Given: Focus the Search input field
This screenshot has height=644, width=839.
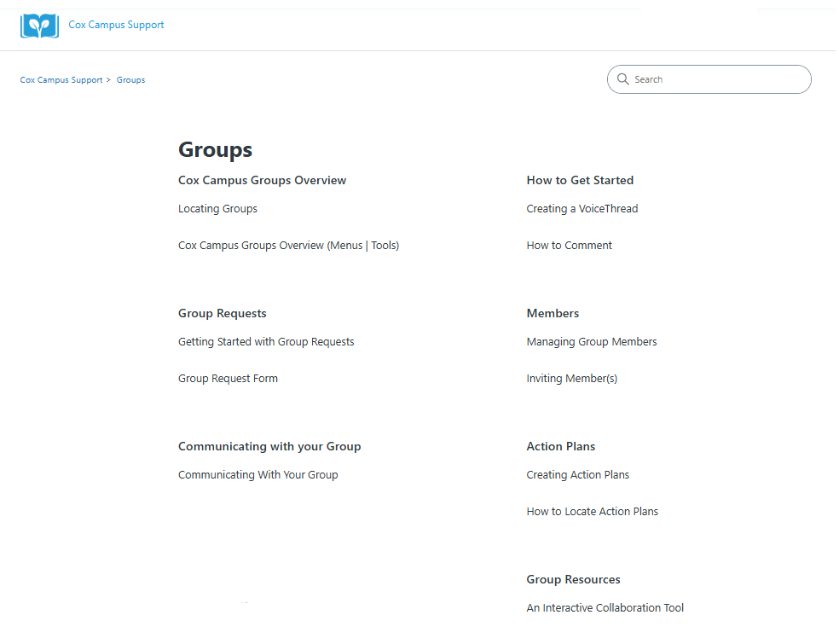Looking at the screenshot, I should click(709, 79).
